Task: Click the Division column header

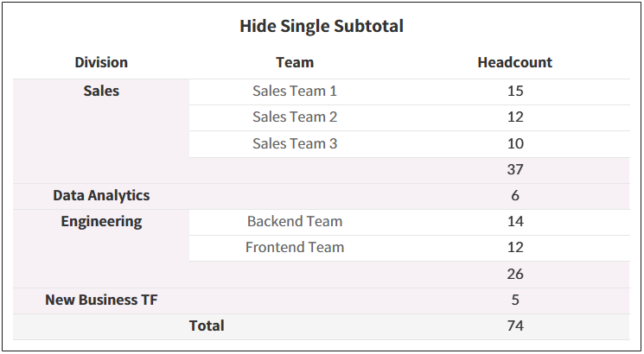Action: (x=101, y=62)
